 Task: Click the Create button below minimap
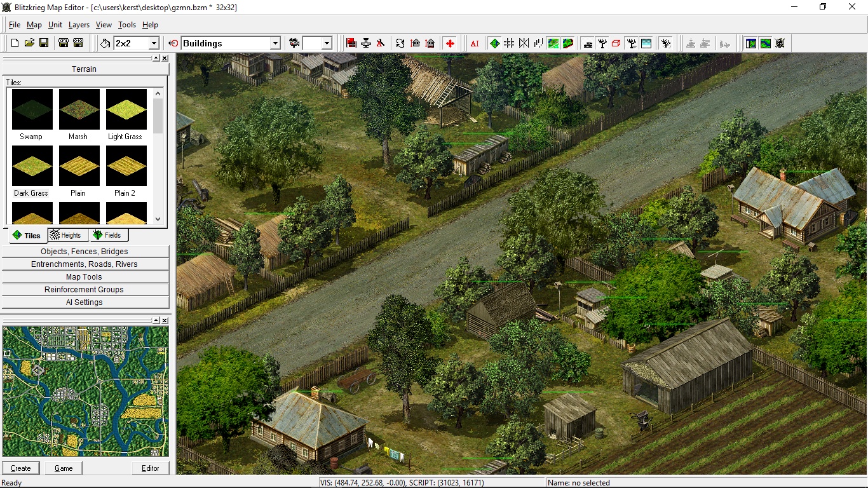[x=21, y=468]
